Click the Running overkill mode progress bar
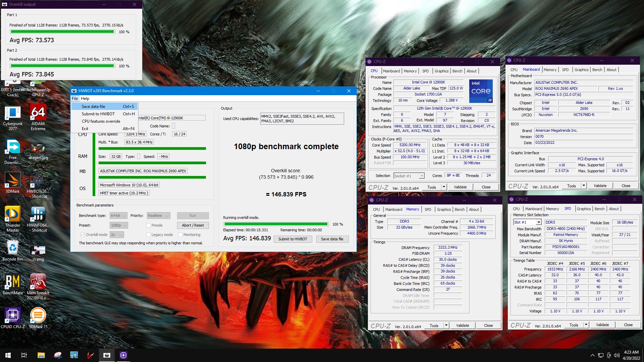Screen dimensions: 644x362 tap(276, 224)
